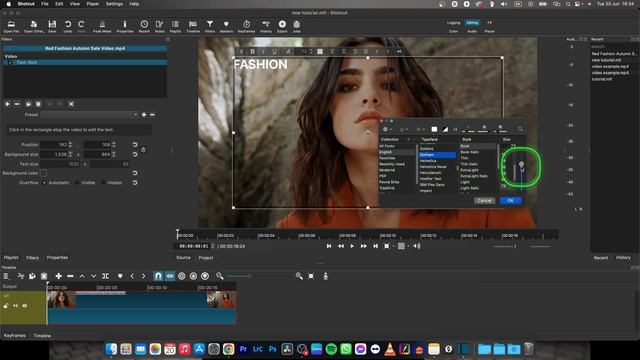Skip to the end of the video
This screenshot has width=640, height=360.
[376, 246]
